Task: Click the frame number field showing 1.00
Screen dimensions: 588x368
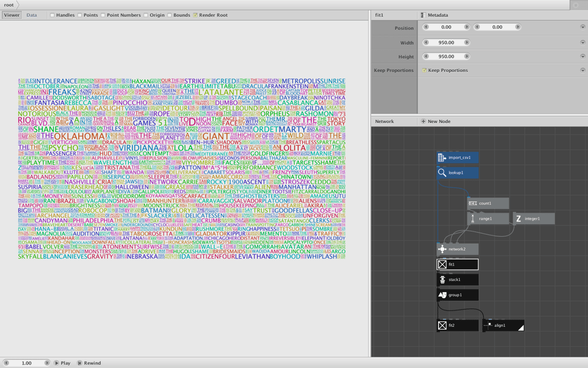Action: tap(26, 363)
